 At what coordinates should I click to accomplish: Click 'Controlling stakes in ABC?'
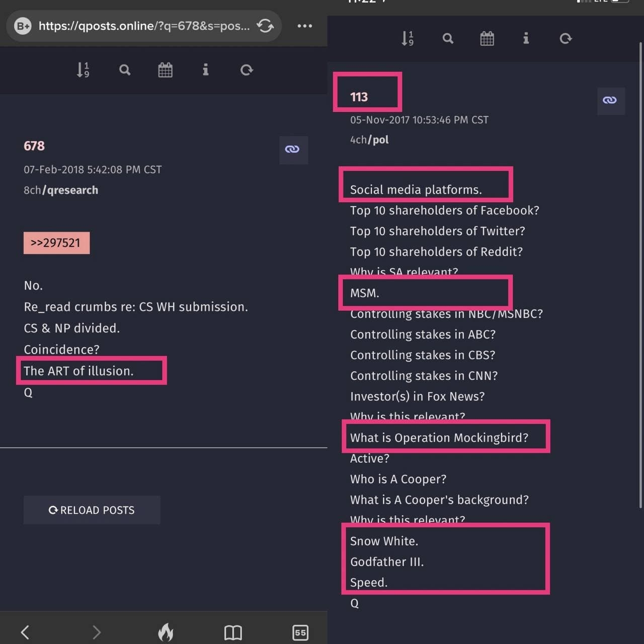pos(423,335)
